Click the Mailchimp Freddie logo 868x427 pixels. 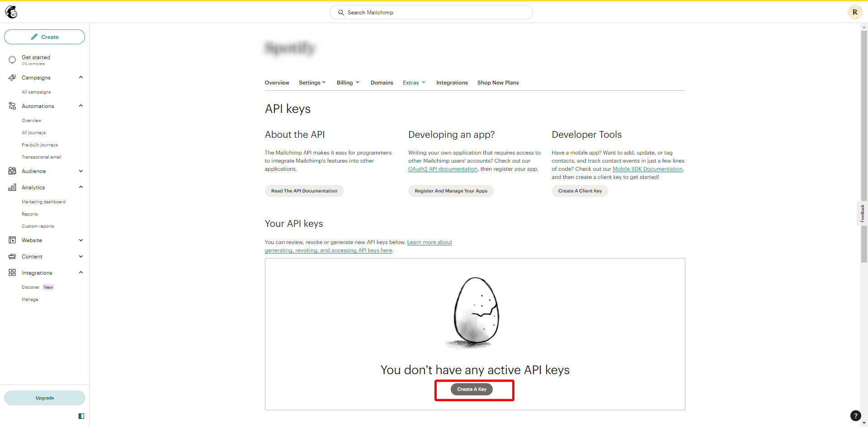click(11, 12)
